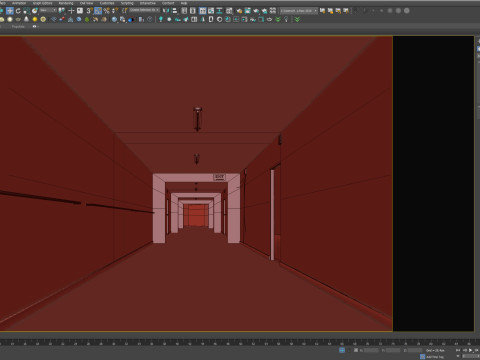The height and width of the screenshot is (360, 480).
Task: Open the Rendering menu
Action: click(x=66, y=3)
